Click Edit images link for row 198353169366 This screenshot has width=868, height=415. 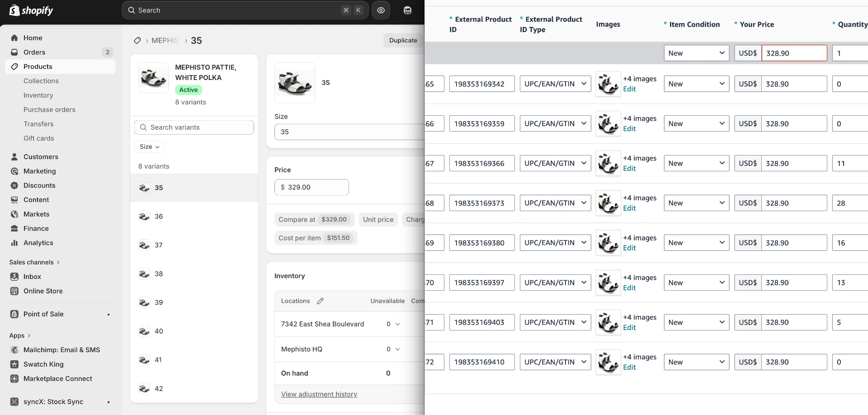coord(629,169)
